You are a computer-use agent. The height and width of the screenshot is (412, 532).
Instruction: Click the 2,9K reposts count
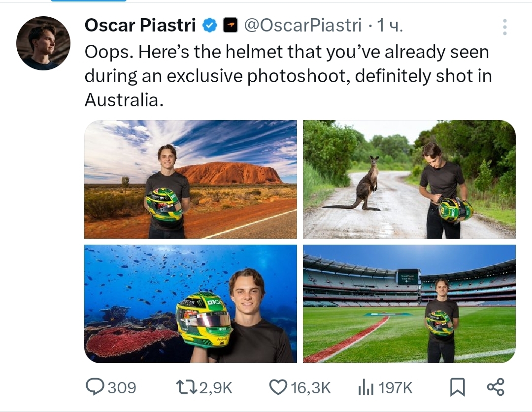216,387
